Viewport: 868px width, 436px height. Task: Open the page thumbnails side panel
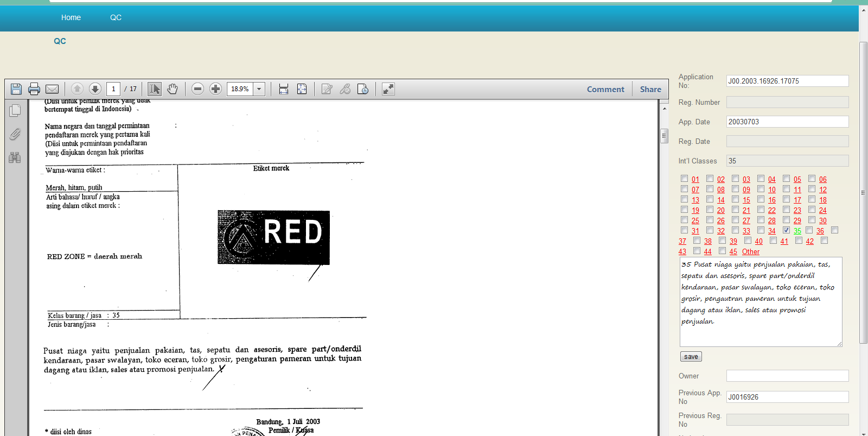15,110
